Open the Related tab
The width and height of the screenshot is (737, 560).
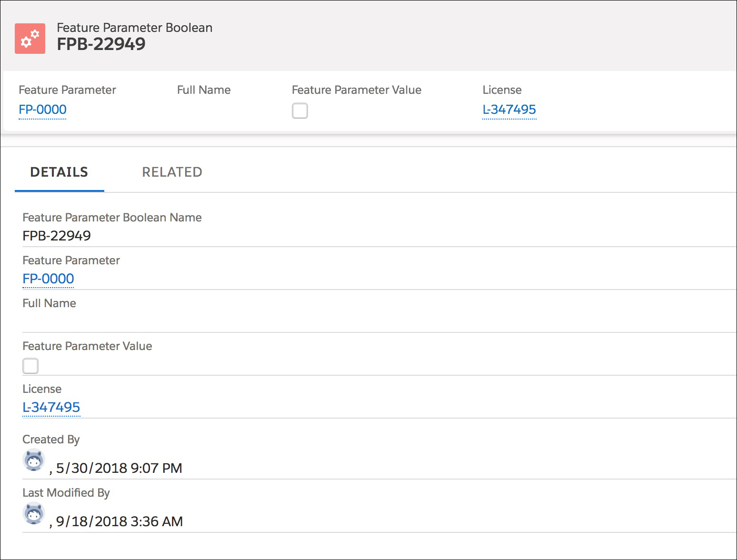(172, 172)
